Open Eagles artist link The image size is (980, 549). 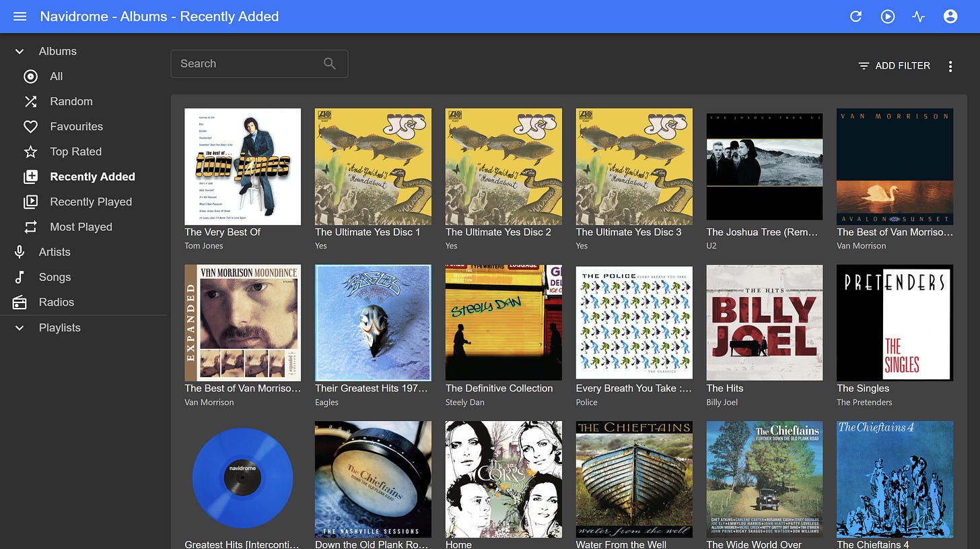(x=326, y=402)
